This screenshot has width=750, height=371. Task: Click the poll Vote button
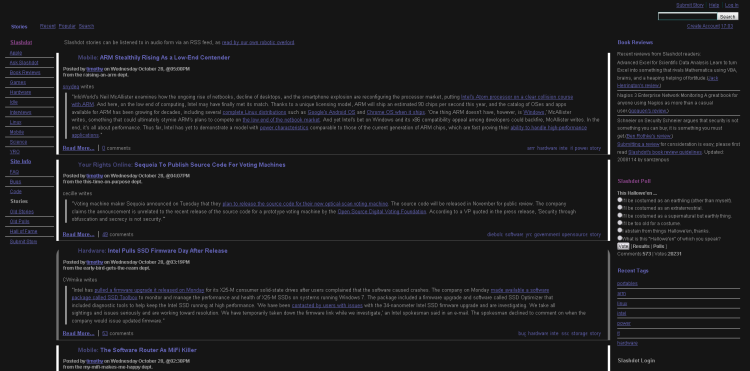(x=623, y=246)
